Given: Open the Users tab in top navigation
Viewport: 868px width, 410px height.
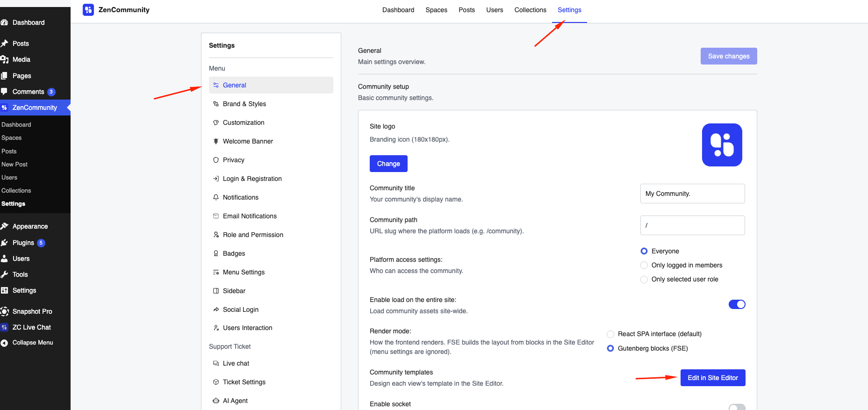Looking at the screenshot, I should [x=495, y=10].
